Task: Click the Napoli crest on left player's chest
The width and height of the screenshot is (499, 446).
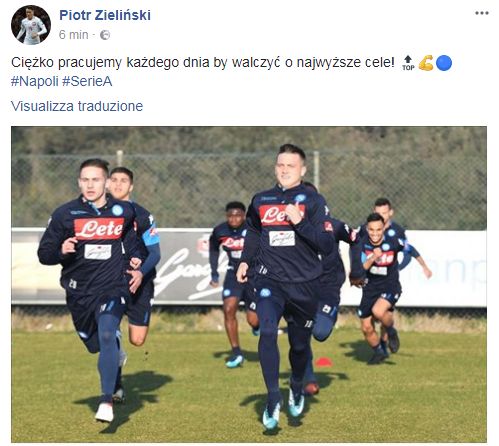Action: [117, 210]
